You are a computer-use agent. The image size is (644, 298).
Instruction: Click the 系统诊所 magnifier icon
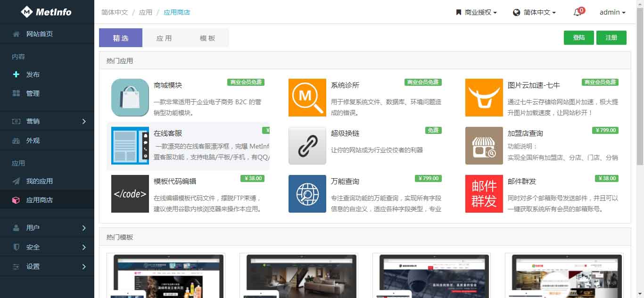(307, 98)
